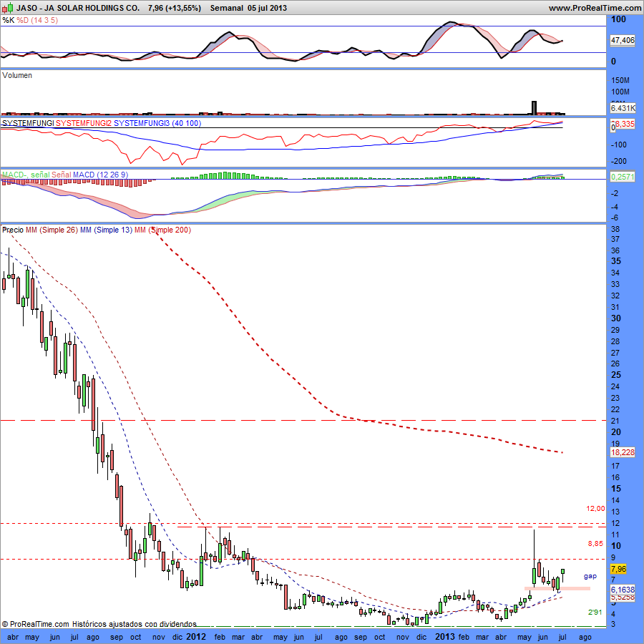Click the 18,228 moving average tag
Viewport: 644px width, 644px height.
(623, 452)
